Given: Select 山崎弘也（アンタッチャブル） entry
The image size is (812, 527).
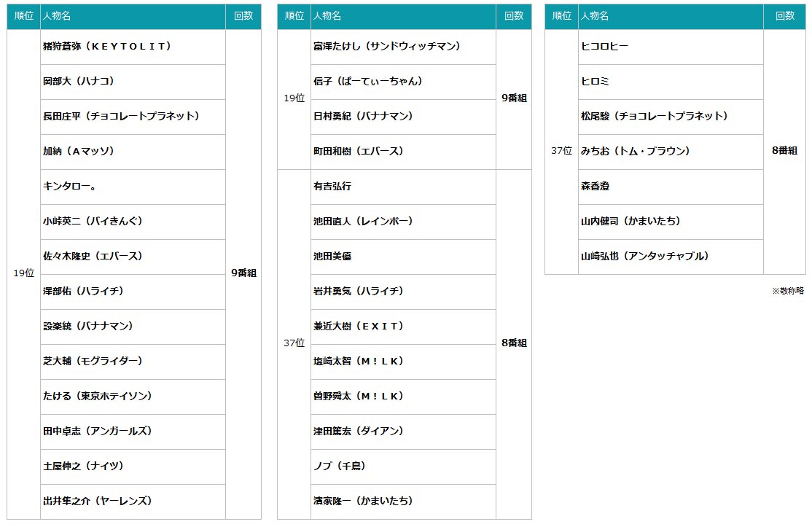Looking at the screenshot, I should point(645,257).
